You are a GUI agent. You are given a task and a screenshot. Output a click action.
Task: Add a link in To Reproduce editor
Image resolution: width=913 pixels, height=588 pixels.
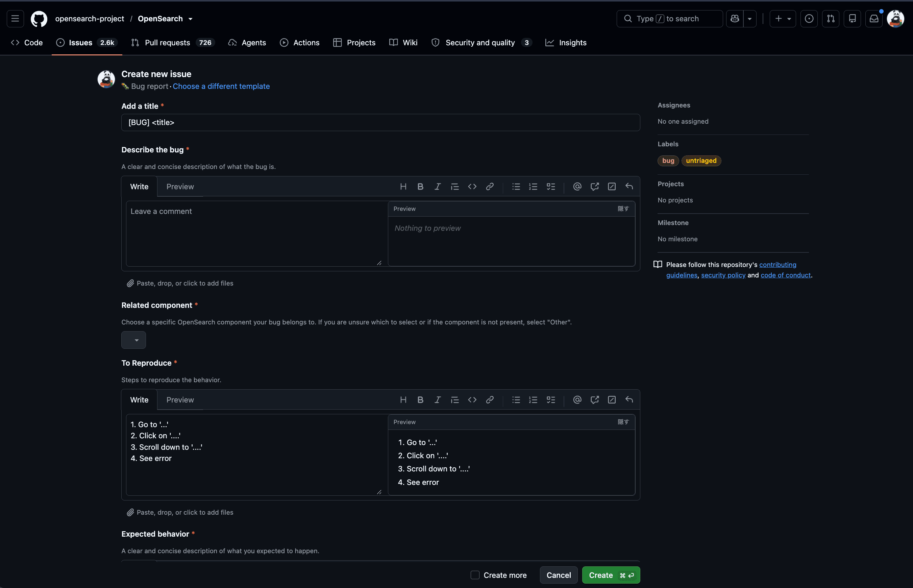point(490,400)
